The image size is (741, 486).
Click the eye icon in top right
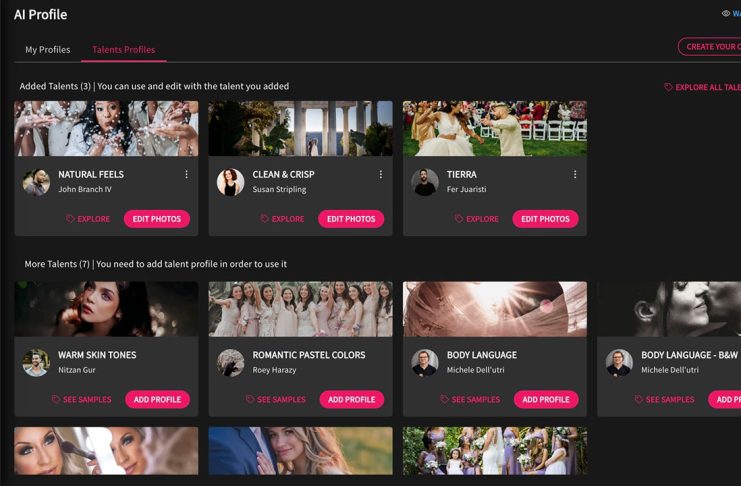click(x=726, y=13)
